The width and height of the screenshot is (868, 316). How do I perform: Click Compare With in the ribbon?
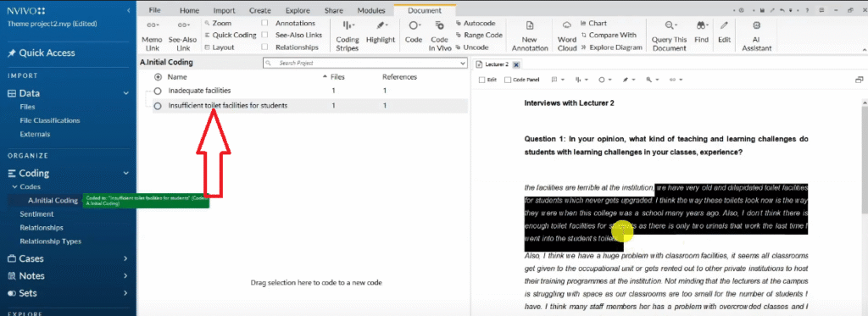tap(609, 35)
